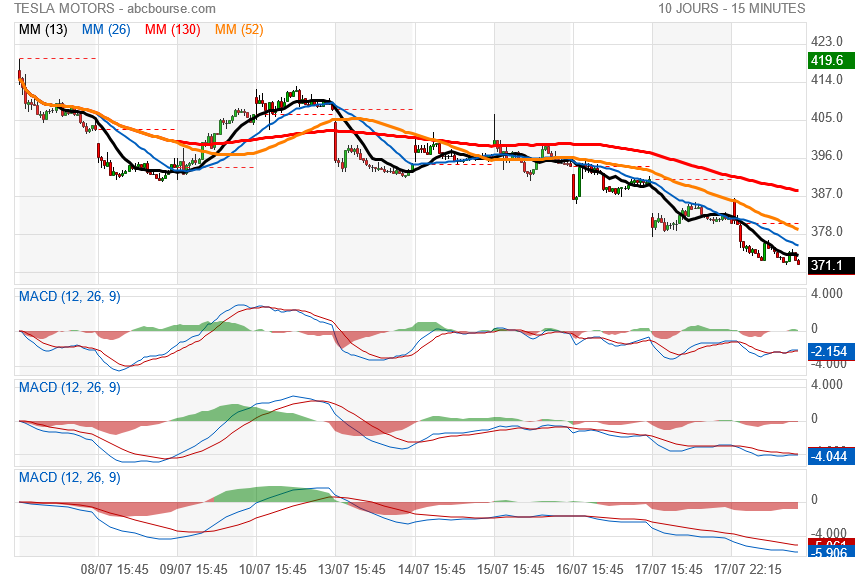Click the 423.0 price axis label

coord(827,41)
